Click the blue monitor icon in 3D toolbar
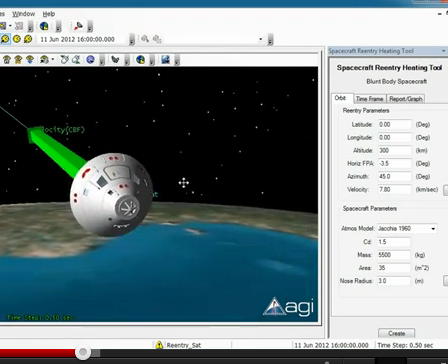Viewport: 448px width, 364px height. point(166,60)
